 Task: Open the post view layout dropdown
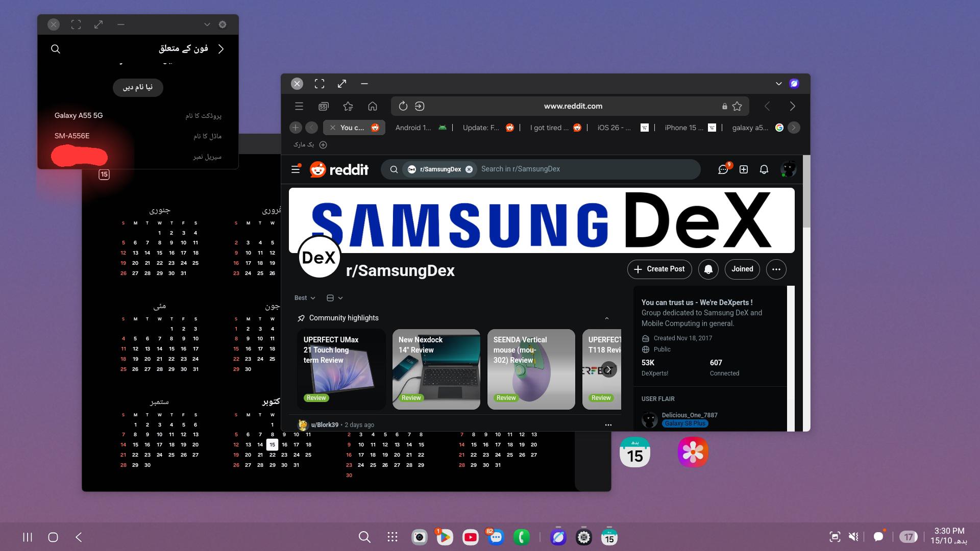334,298
